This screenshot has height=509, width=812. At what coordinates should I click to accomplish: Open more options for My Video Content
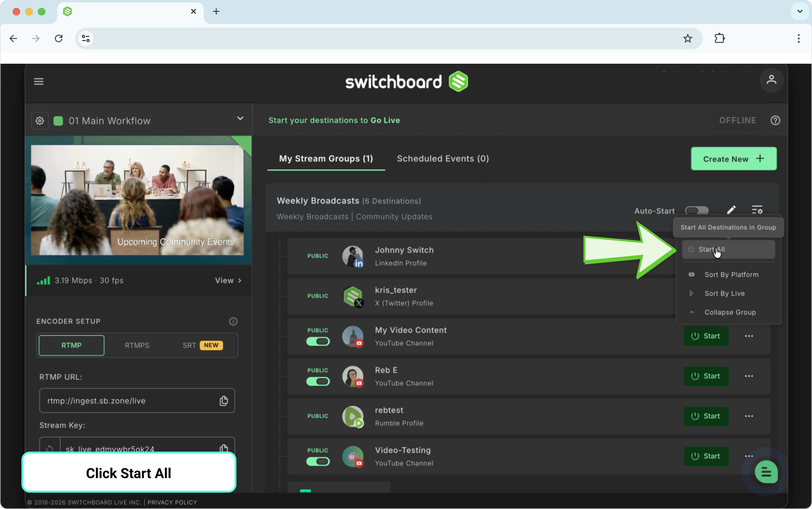(x=749, y=336)
